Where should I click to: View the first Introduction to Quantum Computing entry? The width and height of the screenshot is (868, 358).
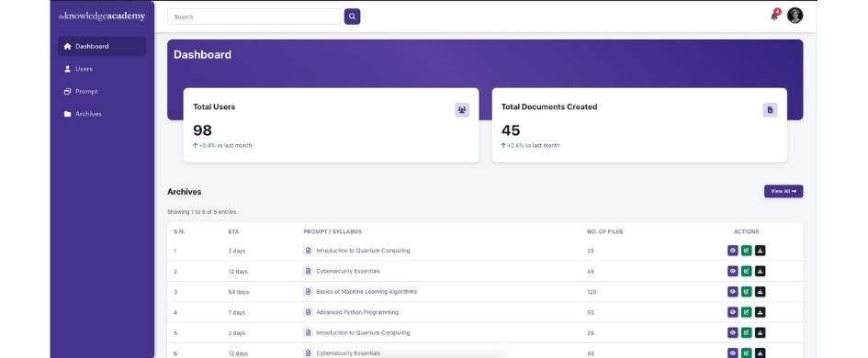click(732, 251)
